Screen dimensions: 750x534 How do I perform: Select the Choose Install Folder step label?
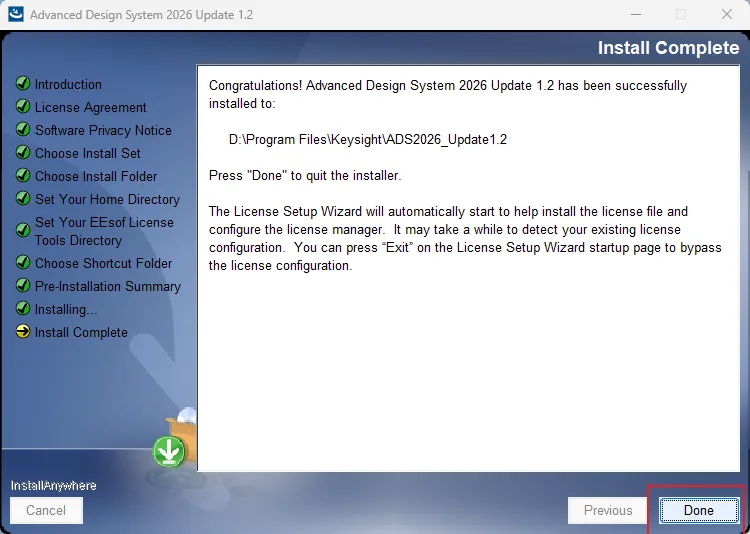(96, 176)
